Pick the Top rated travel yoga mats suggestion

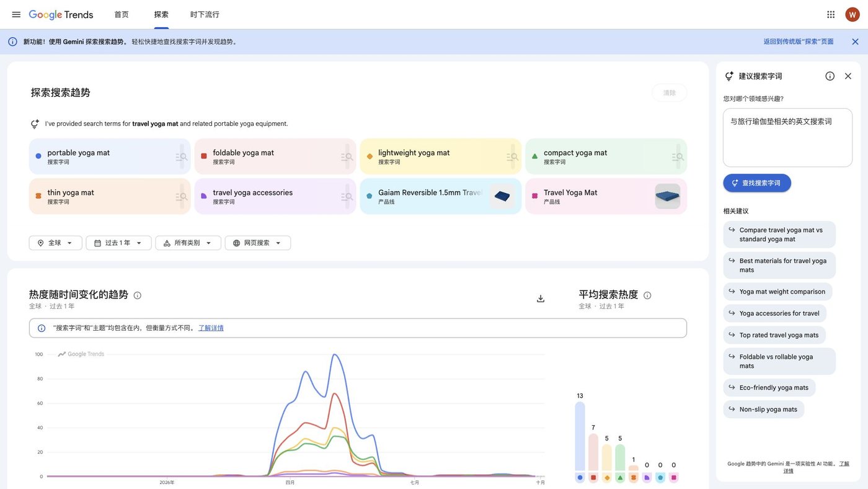774,335
